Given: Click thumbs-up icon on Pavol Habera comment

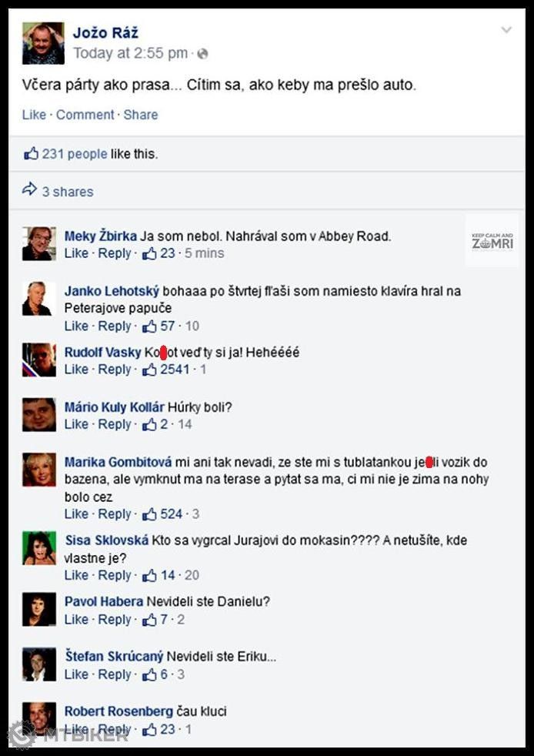Looking at the screenshot, I should click(x=149, y=620).
